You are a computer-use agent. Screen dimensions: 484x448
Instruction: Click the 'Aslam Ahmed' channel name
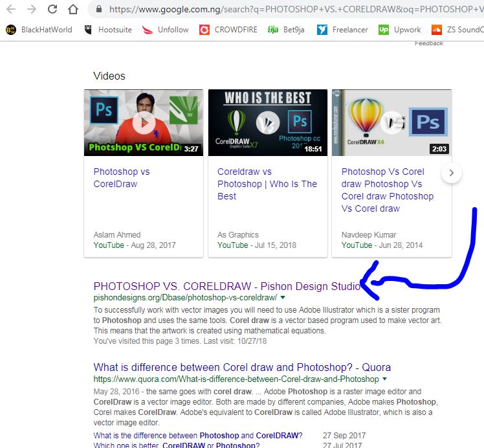click(117, 234)
